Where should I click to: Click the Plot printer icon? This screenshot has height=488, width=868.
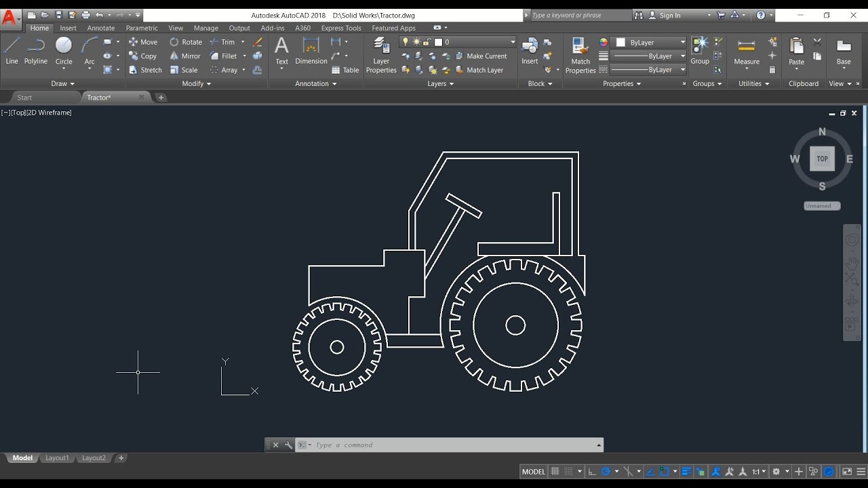point(85,15)
